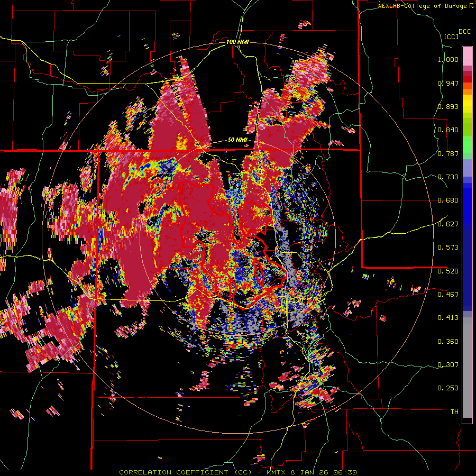
Task: Click the 0.360 scale value
Action: click(448, 342)
